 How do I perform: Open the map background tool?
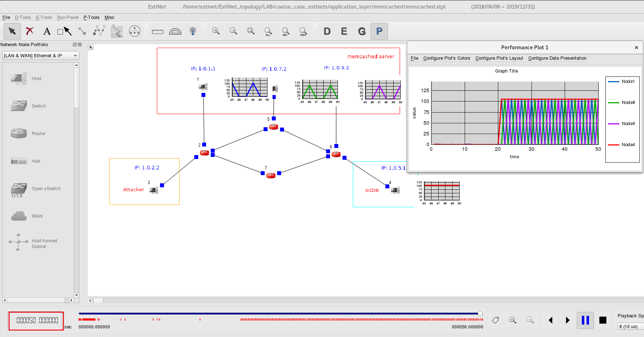117,31
